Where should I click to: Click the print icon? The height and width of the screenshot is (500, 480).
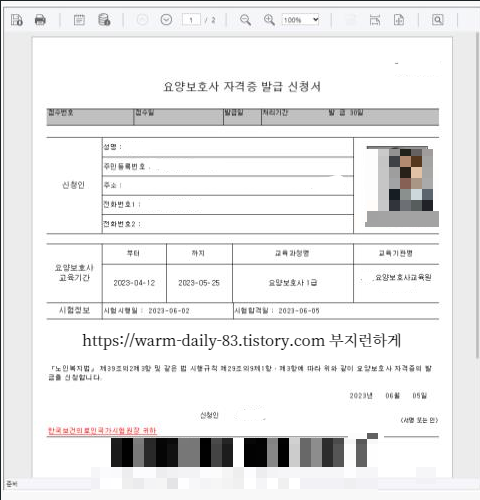[40, 20]
